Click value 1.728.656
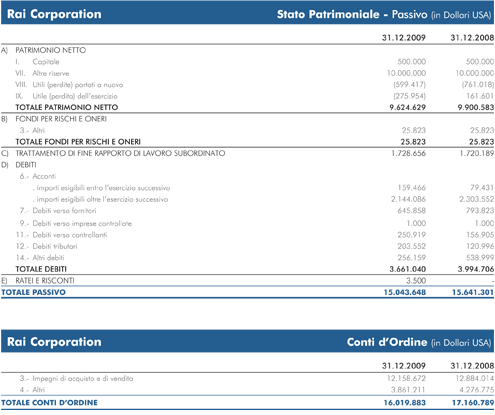The width and height of the screenshot is (495, 415). click(408, 153)
